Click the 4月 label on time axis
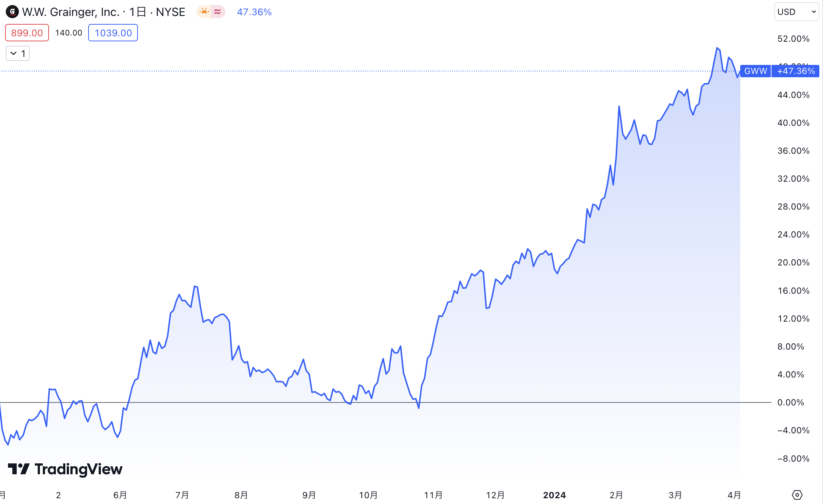The width and height of the screenshot is (823, 504). (x=734, y=495)
